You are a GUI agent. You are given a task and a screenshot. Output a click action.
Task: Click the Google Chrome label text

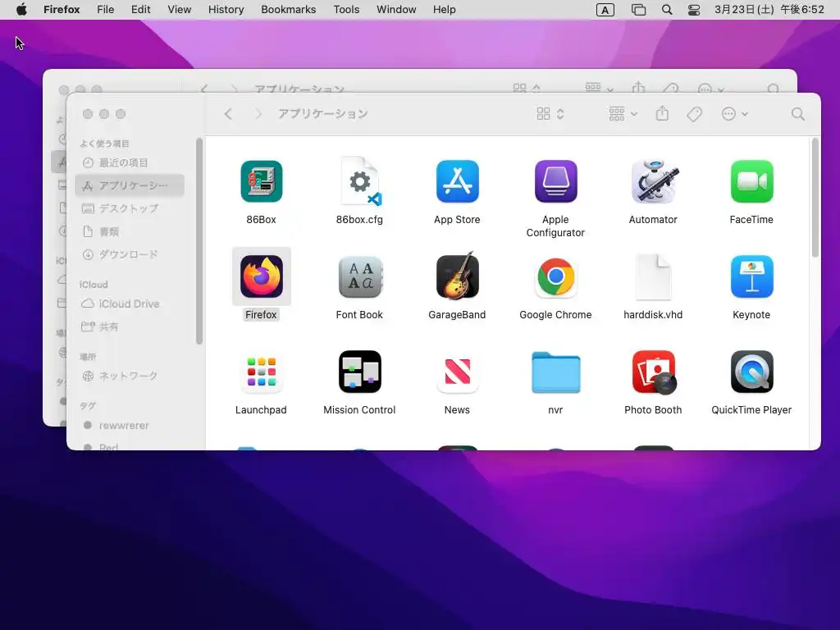(x=555, y=315)
